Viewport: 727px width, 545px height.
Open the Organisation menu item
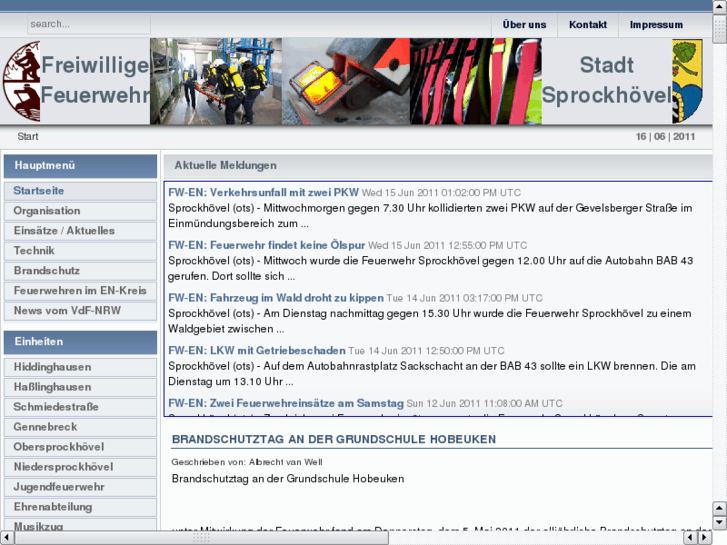pyautogui.click(x=80, y=211)
